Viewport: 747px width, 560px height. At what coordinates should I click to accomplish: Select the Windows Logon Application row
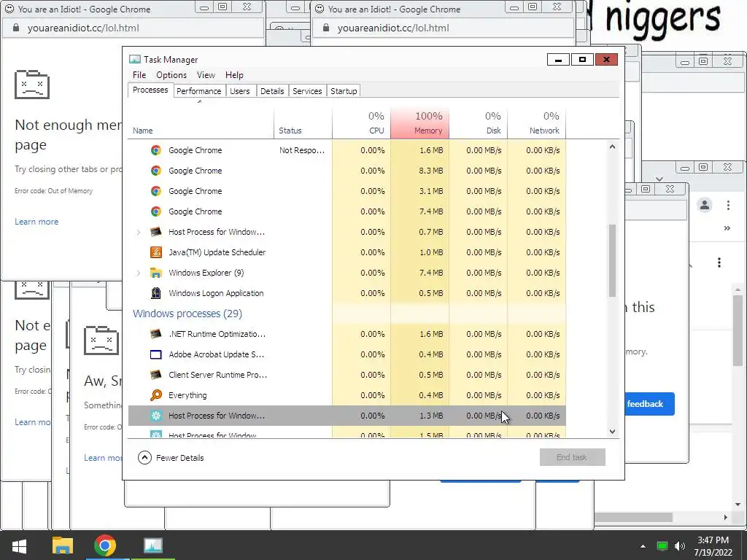[x=347, y=293]
